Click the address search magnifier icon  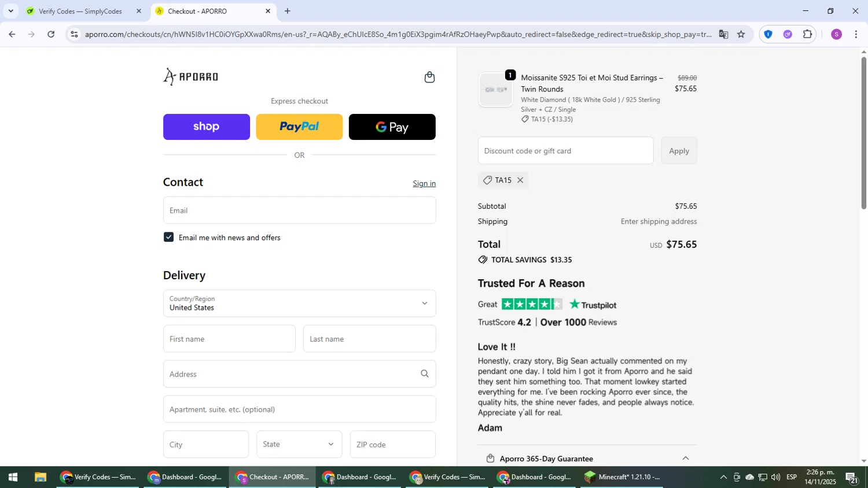click(425, 374)
